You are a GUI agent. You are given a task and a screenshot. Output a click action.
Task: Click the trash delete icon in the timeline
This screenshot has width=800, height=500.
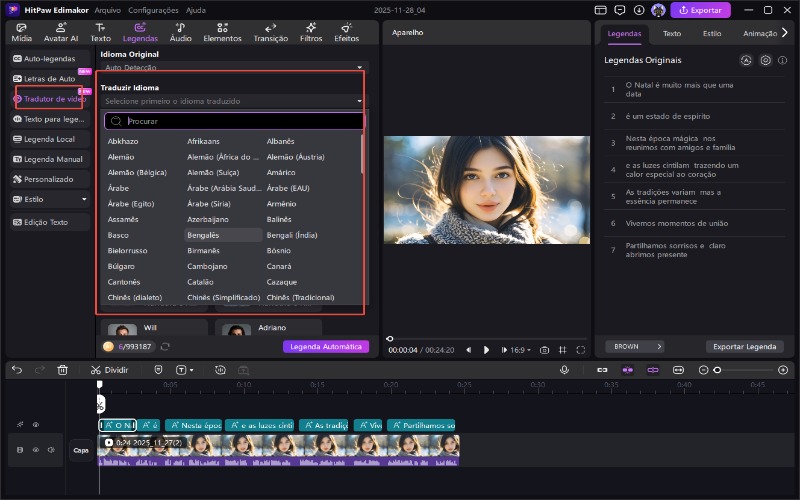[62, 369]
